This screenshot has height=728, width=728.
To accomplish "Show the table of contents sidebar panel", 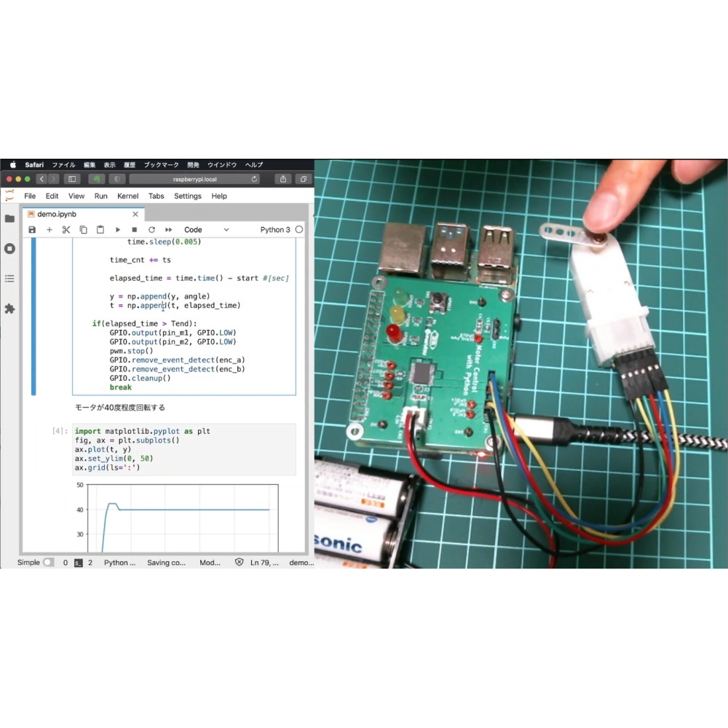I will pyautogui.click(x=9, y=279).
